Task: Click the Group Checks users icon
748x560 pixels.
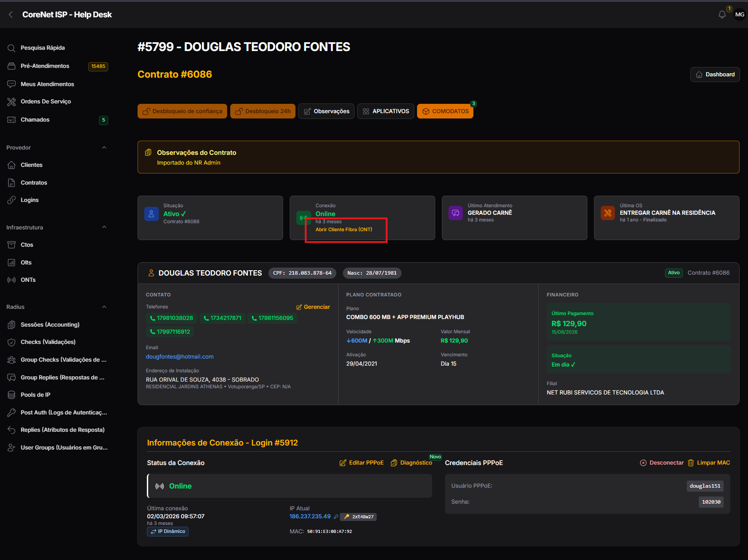Action: pos(12,360)
